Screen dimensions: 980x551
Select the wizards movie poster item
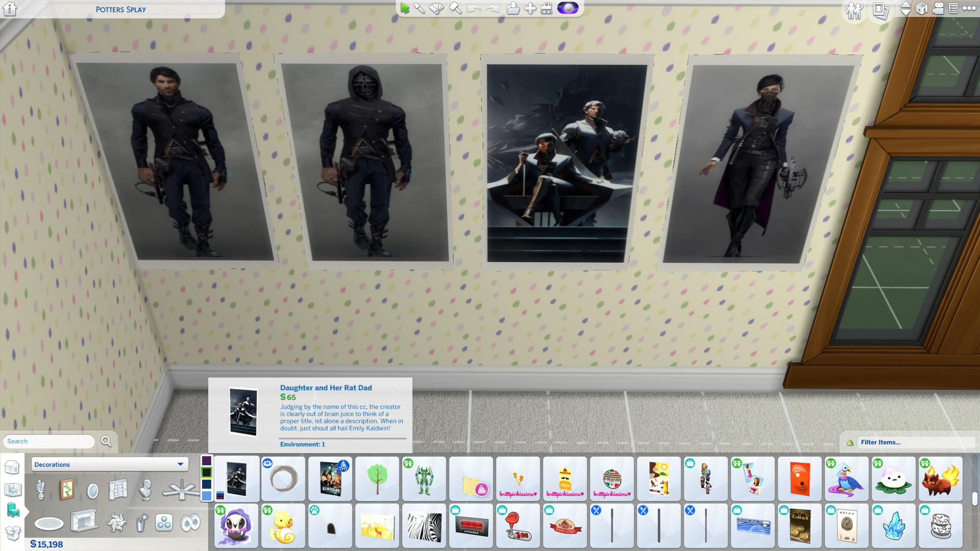tap(330, 479)
